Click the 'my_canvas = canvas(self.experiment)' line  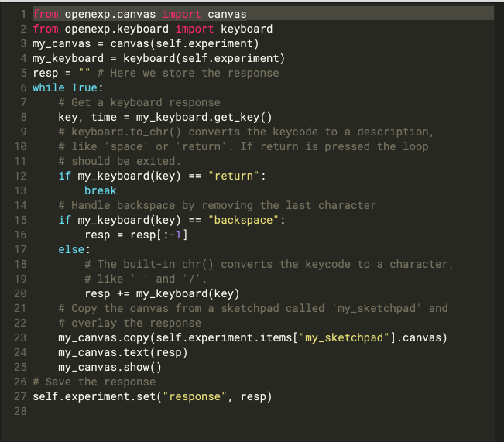coord(146,43)
